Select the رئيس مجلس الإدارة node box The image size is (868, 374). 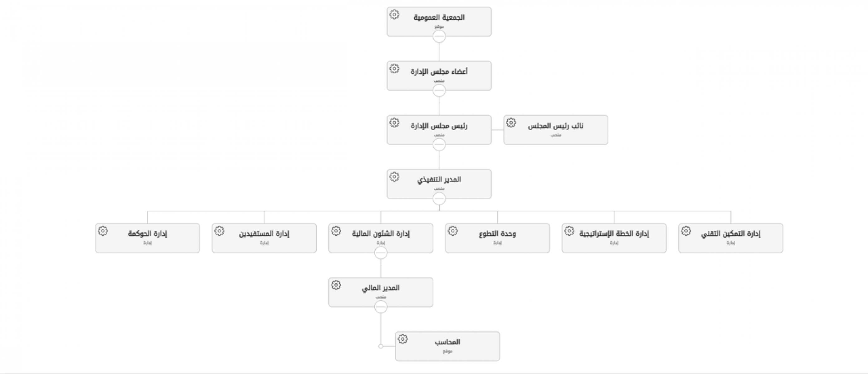[439, 130]
